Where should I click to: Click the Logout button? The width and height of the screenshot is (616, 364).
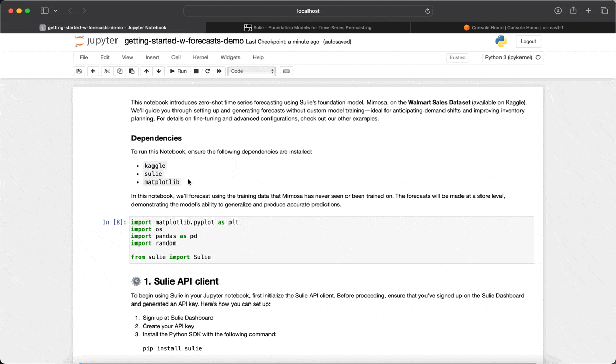tap(528, 42)
